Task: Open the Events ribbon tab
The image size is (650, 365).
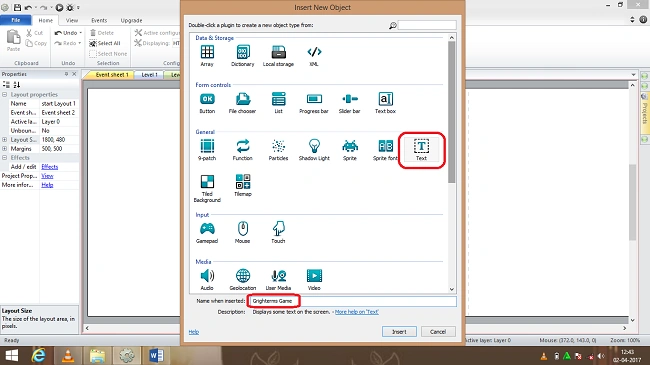Action: pos(99,20)
